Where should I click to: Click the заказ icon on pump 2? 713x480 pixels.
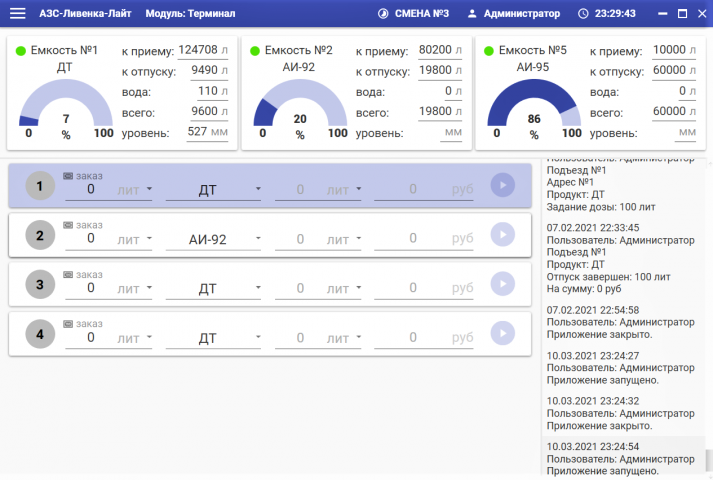tap(68, 225)
